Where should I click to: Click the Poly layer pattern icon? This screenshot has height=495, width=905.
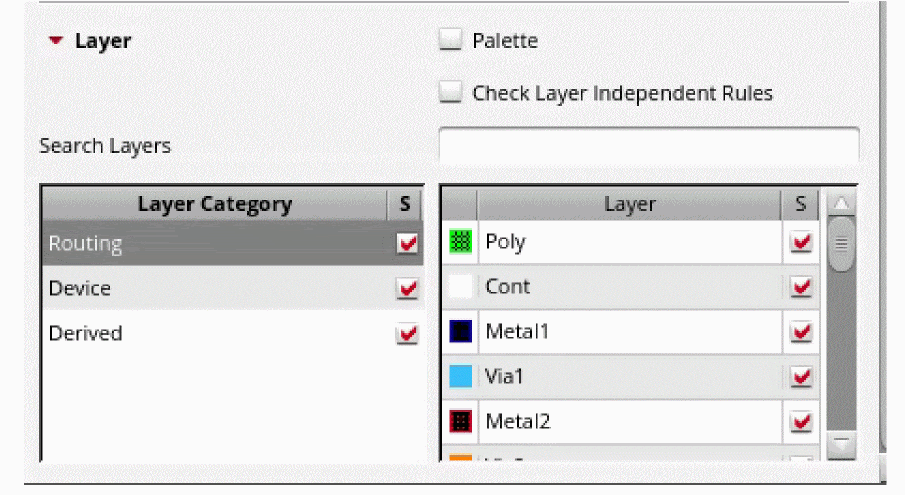click(x=461, y=242)
